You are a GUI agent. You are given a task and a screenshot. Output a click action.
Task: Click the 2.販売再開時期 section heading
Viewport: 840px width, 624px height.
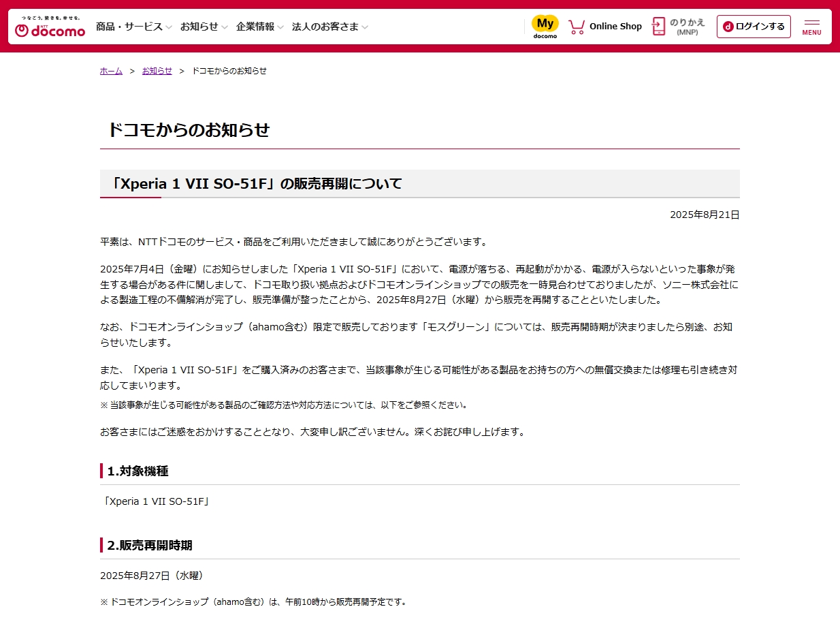pyautogui.click(x=150, y=545)
